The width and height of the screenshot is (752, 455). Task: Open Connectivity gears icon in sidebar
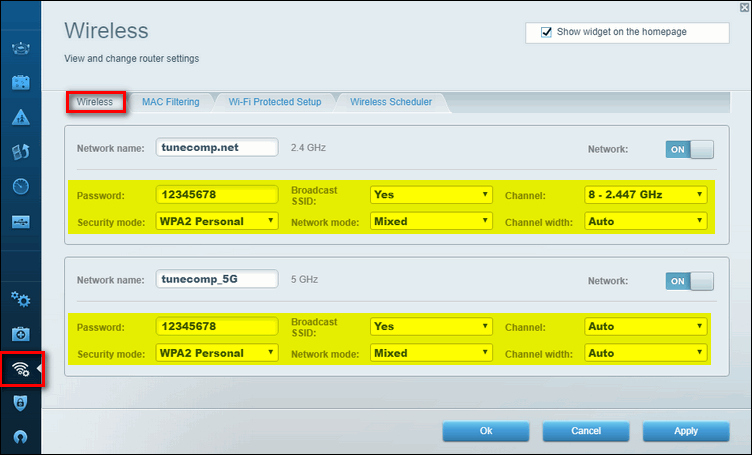pyautogui.click(x=20, y=299)
